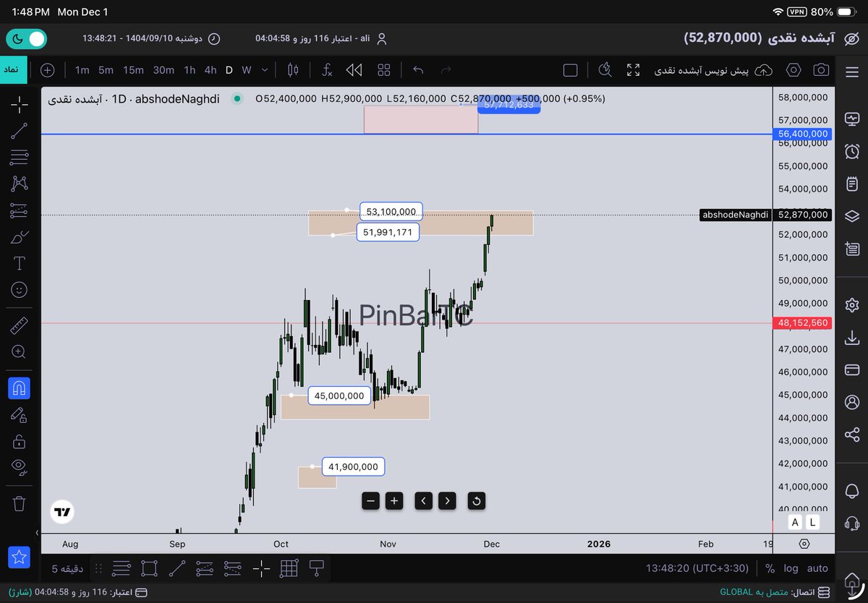
Task: Select the text T tool
Action: click(20, 263)
